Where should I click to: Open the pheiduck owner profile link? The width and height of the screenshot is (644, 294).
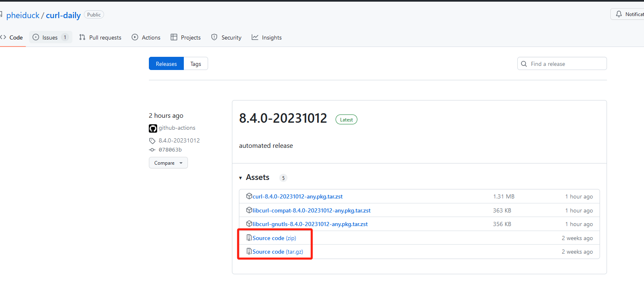click(23, 15)
